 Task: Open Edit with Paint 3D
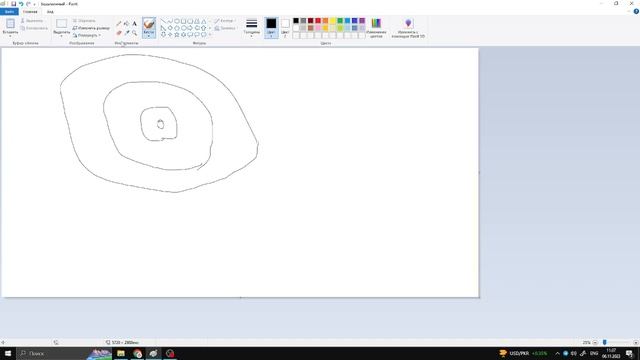[408, 28]
